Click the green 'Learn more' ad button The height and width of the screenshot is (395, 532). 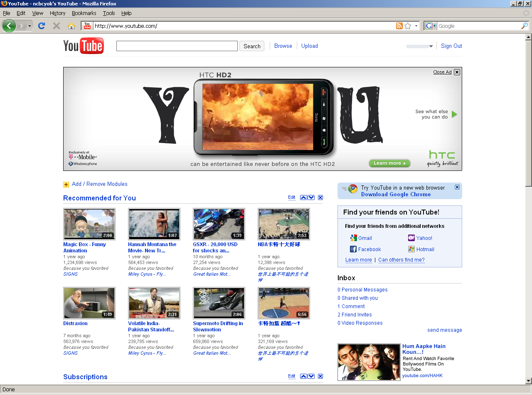[x=389, y=163]
